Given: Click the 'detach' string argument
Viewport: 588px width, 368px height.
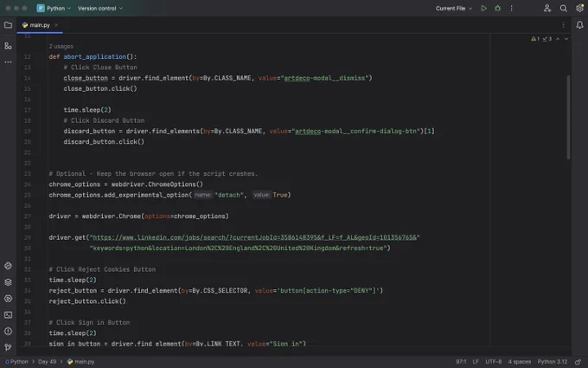Looking at the screenshot, I should pos(229,195).
